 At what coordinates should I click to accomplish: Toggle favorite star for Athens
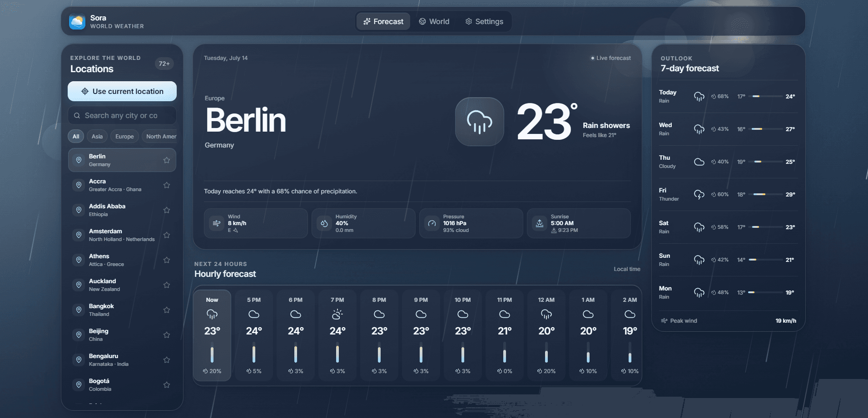tap(167, 260)
